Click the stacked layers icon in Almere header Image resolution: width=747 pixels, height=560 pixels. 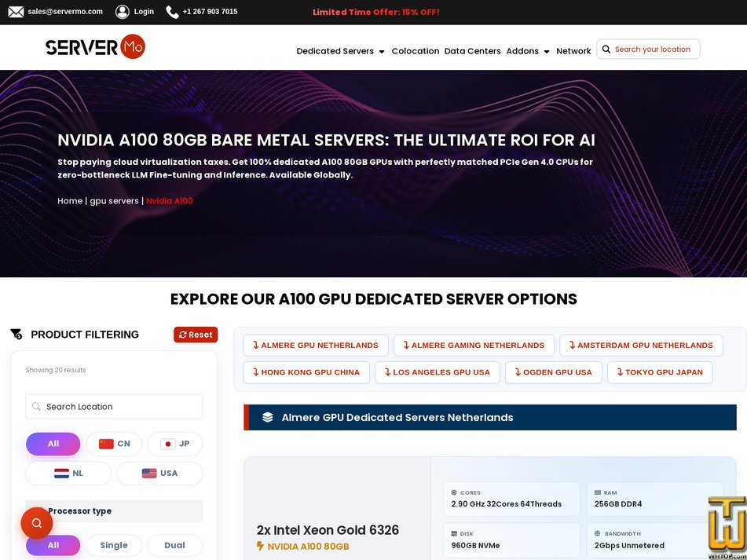click(x=267, y=417)
